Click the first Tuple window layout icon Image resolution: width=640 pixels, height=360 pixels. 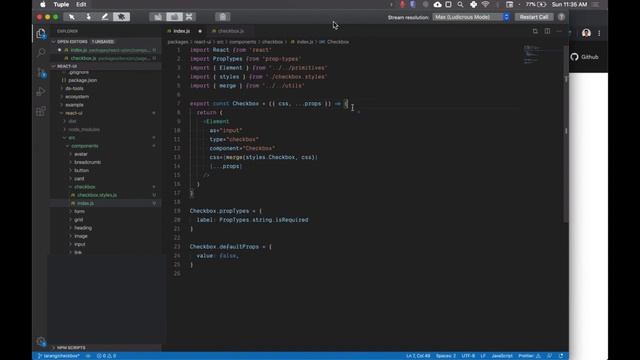[x=158, y=17]
